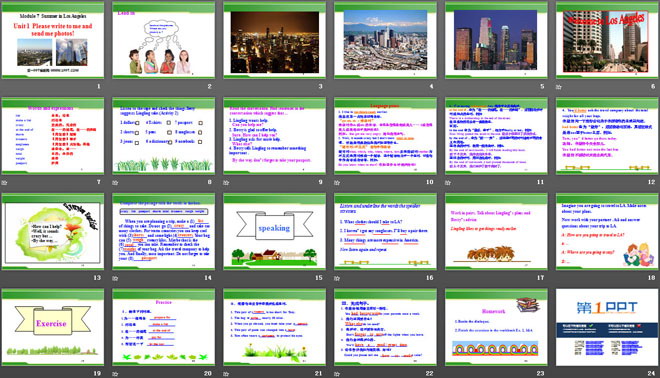Select the Everyday English slide 13

pyautogui.click(x=53, y=232)
